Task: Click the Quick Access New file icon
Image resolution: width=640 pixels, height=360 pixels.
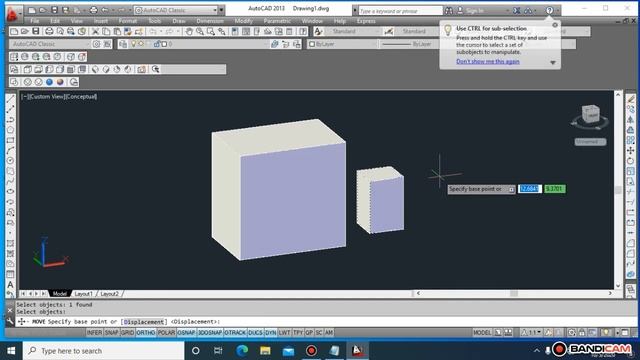Action: point(32,10)
